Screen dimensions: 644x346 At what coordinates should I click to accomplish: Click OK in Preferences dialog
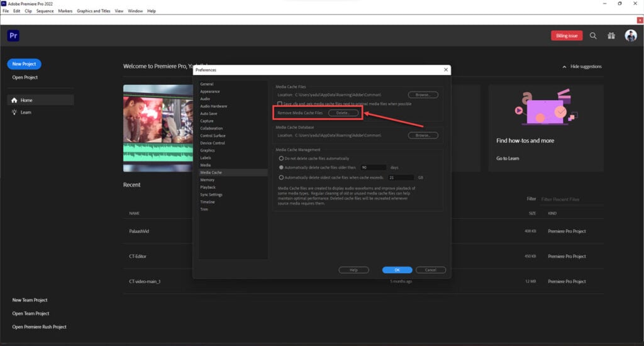point(397,270)
